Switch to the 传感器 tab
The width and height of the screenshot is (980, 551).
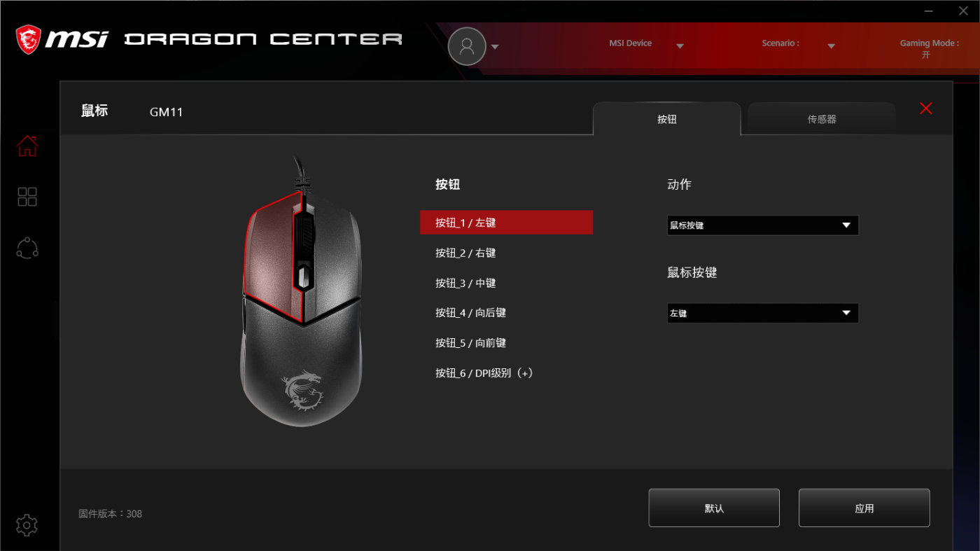(822, 119)
